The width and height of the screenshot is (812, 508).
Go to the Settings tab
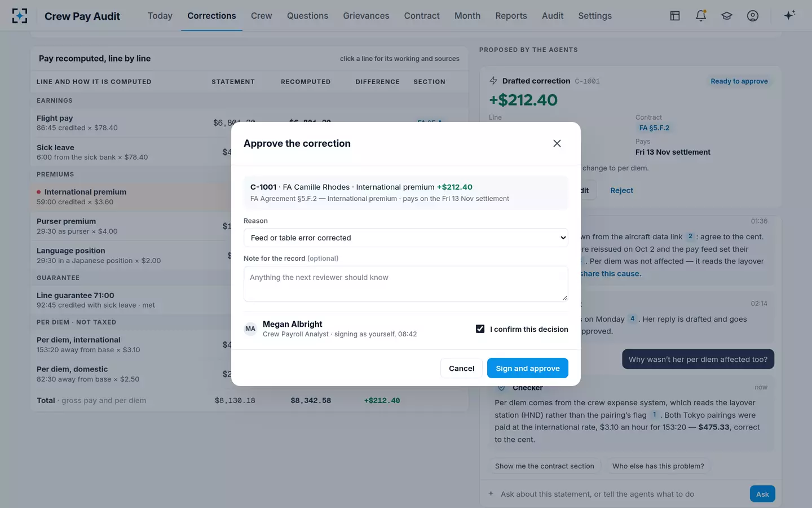pyautogui.click(x=595, y=16)
